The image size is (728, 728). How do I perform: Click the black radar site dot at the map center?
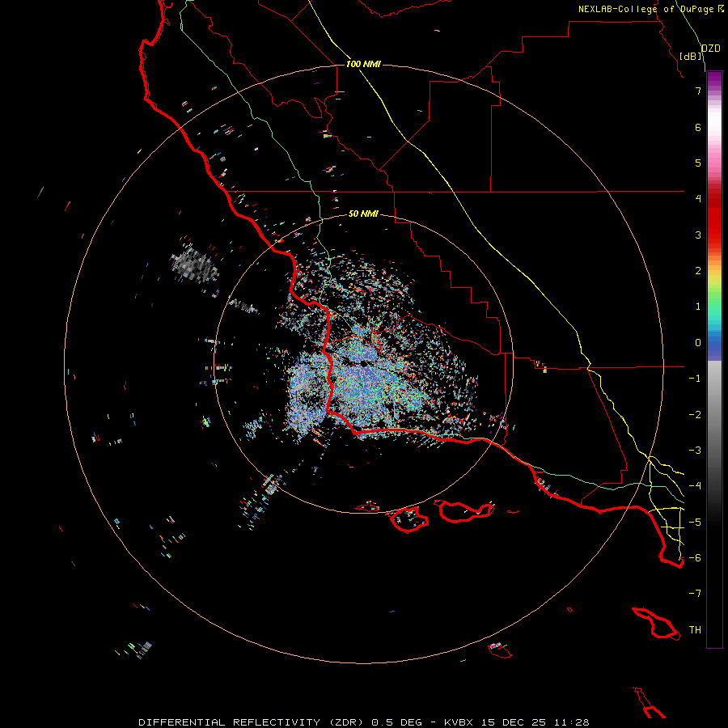pos(364,363)
